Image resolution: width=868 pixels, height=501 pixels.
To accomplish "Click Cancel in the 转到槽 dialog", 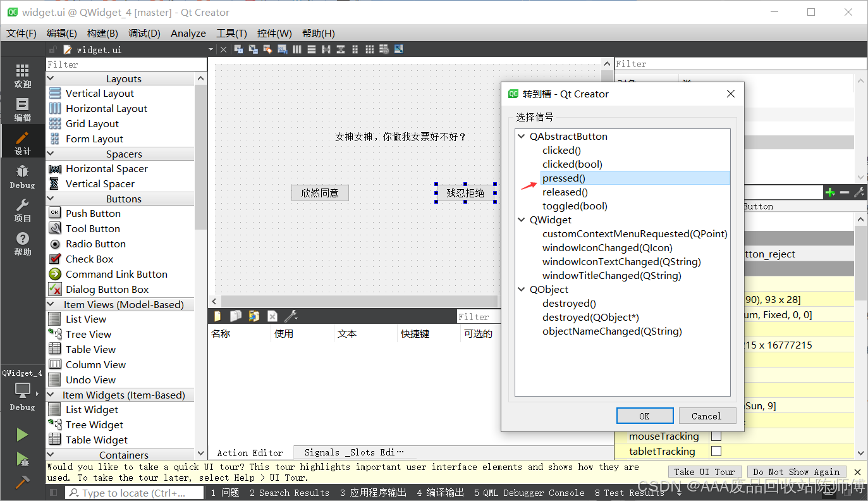I will [707, 416].
